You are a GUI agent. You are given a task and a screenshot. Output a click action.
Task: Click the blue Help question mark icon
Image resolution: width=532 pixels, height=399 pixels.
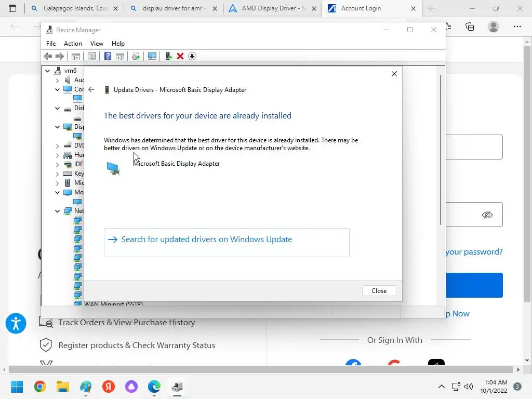108,56
